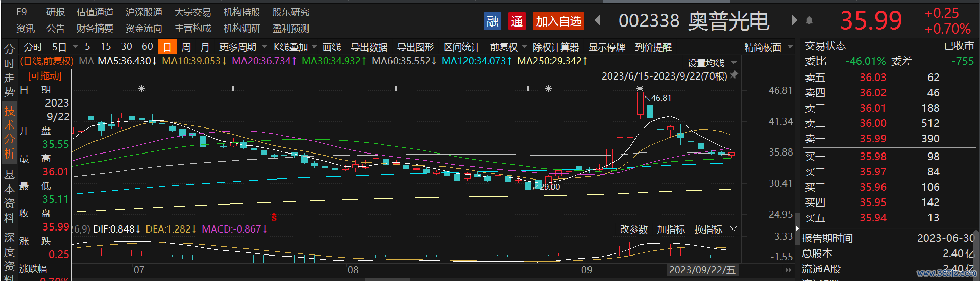
Task: Expand the K线叠加 dropdown
Action: click(x=314, y=47)
